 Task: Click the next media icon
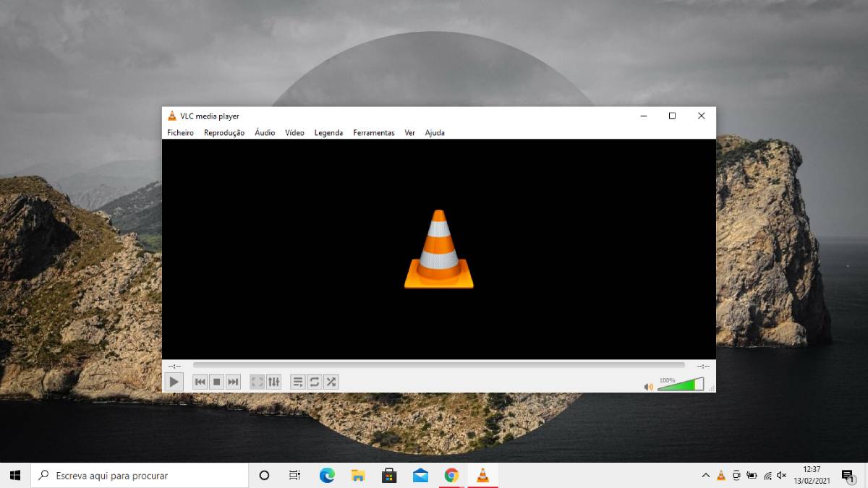click(x=232, y=382)
